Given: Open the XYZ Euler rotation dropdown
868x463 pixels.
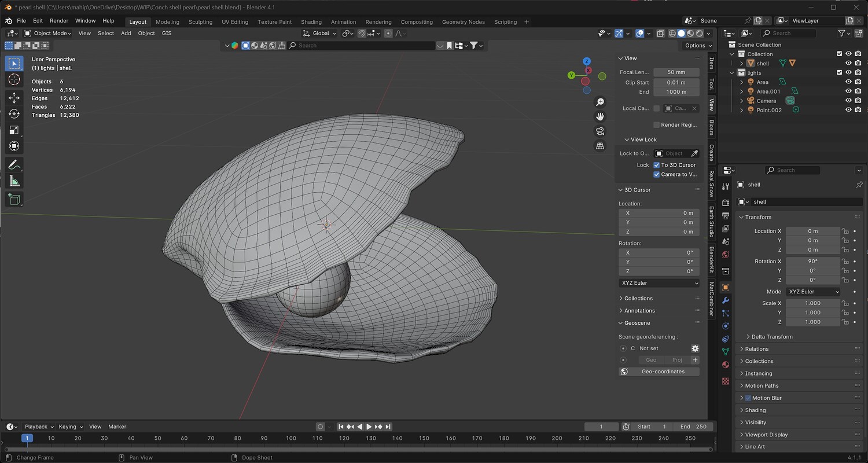Looking at the screenshot, I should pos(659,283).
